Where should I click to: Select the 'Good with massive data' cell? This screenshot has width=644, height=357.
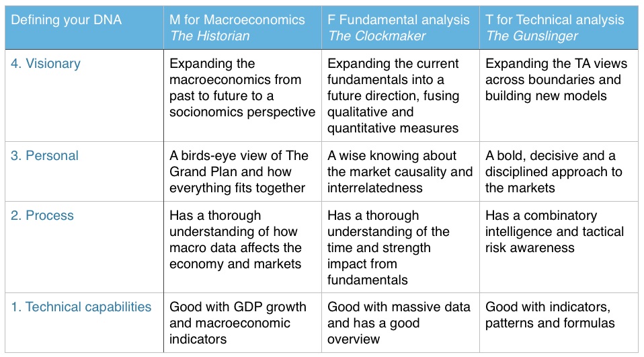[x=401, y=323]
